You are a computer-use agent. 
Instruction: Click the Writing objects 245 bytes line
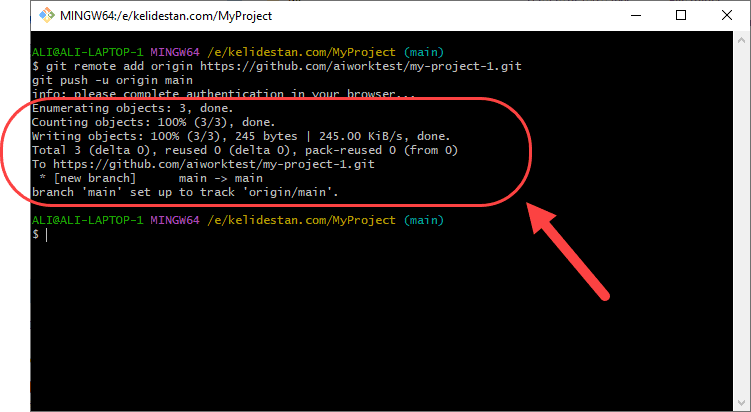point(241,136)
